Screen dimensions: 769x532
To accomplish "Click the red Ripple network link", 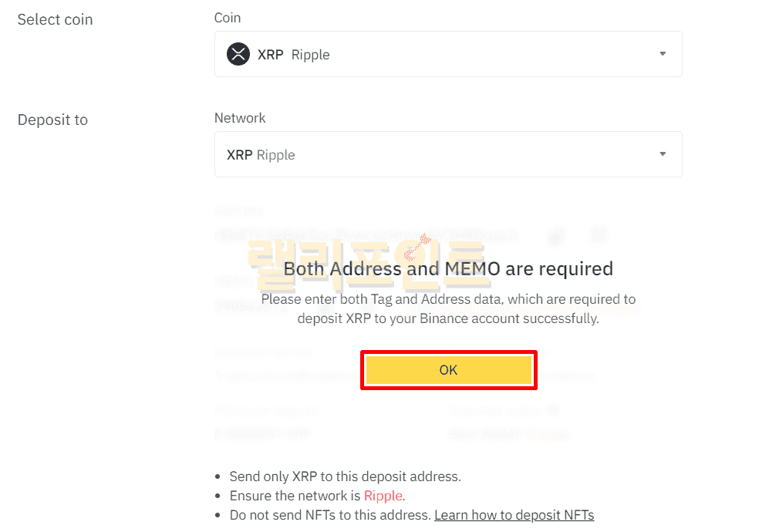I will (384, 496).
